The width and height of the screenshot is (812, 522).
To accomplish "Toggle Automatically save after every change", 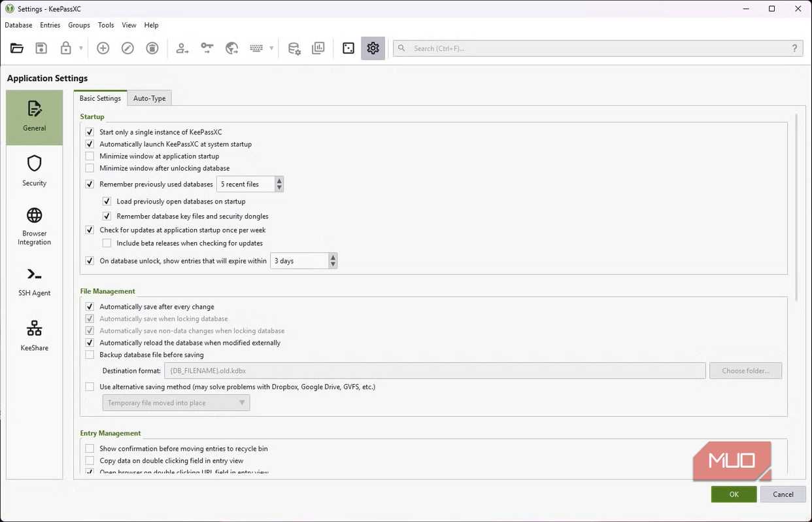I will pyautogui.click(x=90, y=307).
